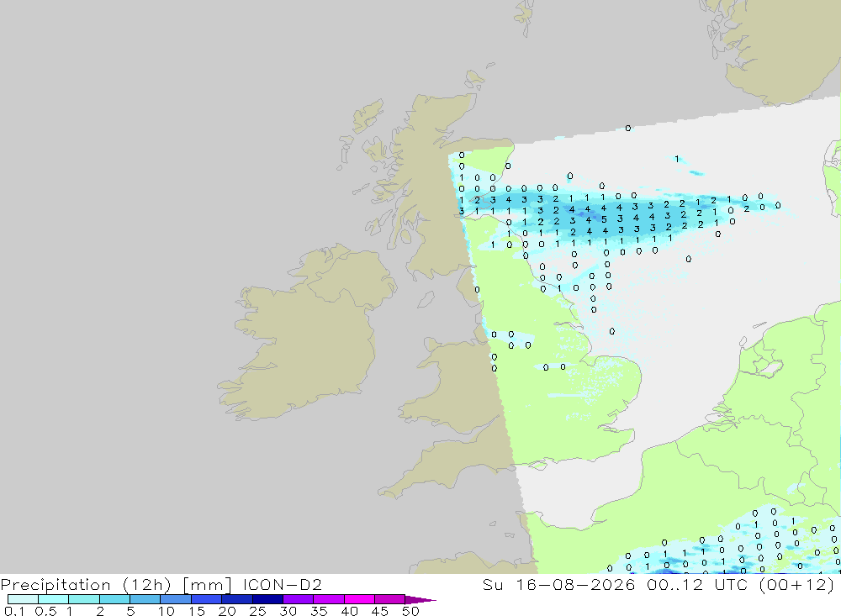The image size is (841, 616).
Task: Click the legend arrow tip beyond 50
Action: pyautogui.click(x=421, y=599)
